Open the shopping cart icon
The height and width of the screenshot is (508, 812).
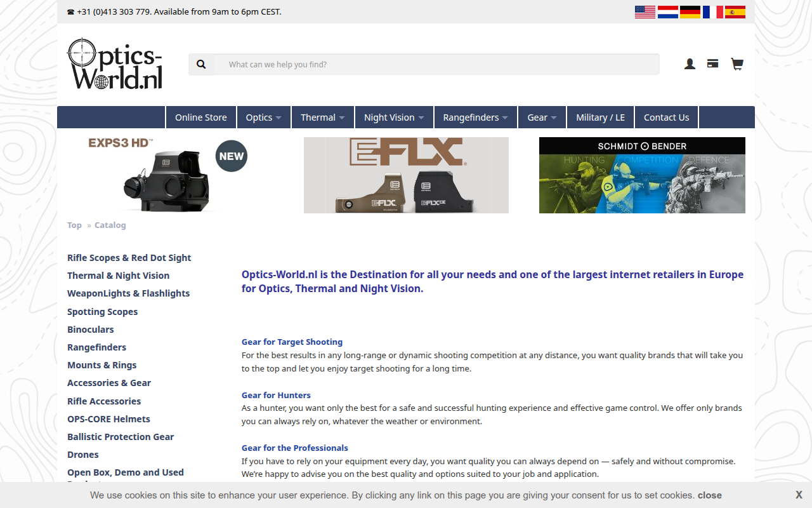pyautogui.click(x=737, y=64)
